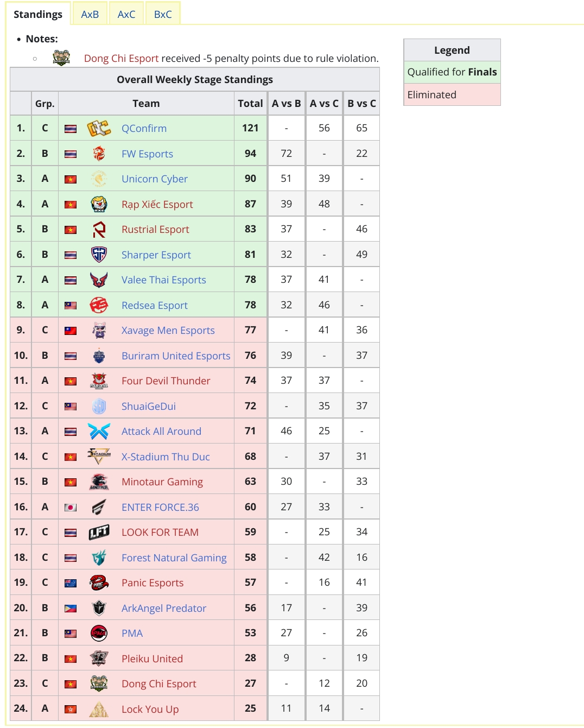584x728 pixels.
Task: Click the Sharper Esport shield logo
Action: [x=99, y=255]
